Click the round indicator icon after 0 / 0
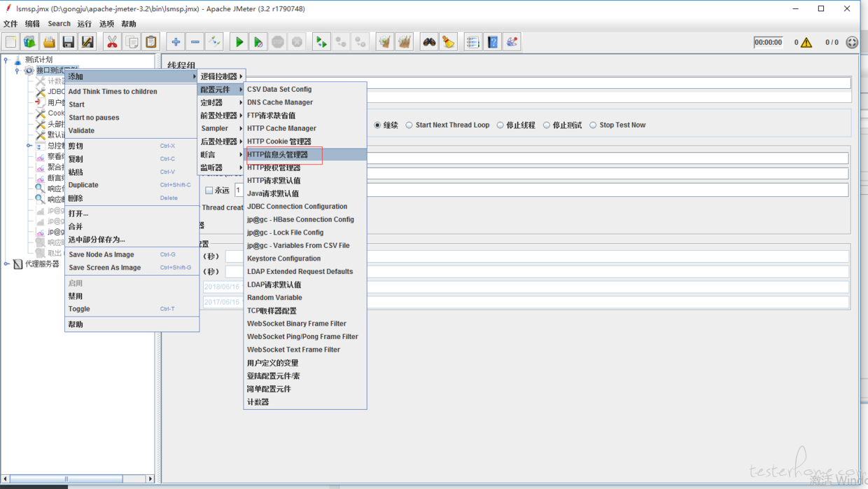 click(x=852, y=43)
